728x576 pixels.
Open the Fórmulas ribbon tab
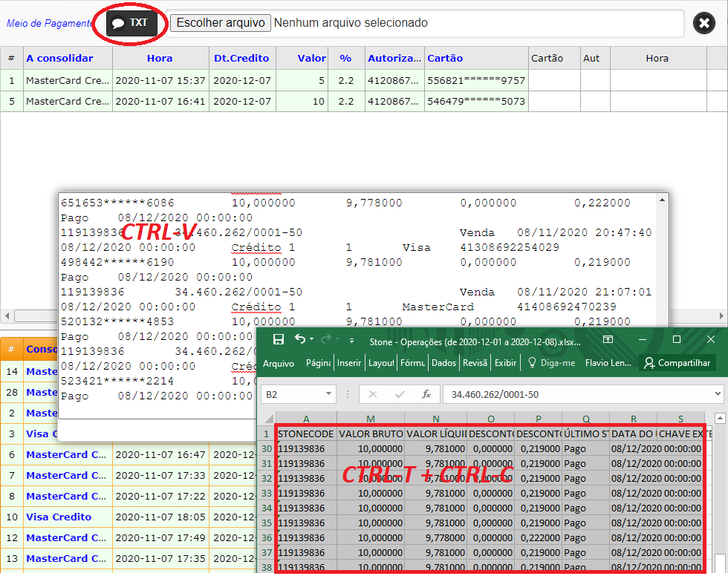(x=412, y=363)
